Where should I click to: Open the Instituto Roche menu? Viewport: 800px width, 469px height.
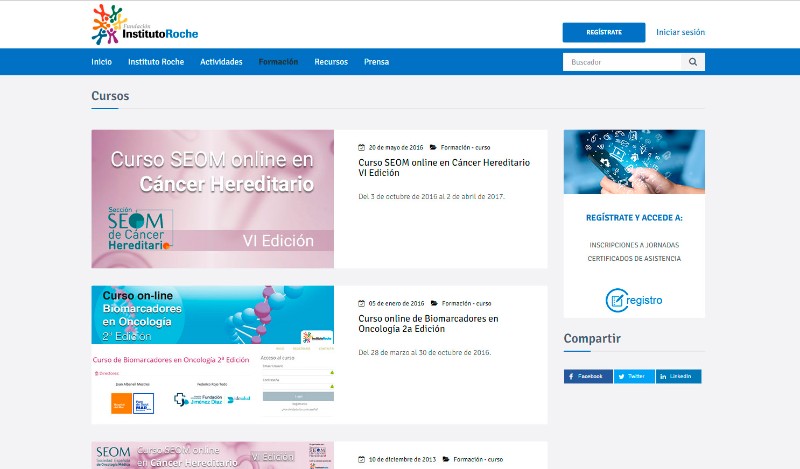(156, 62)
